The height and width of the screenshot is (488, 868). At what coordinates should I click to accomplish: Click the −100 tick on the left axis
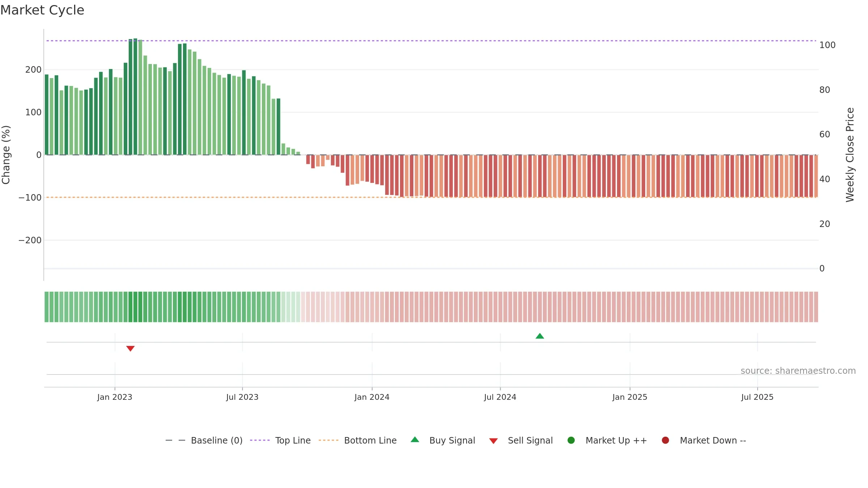coord(30,198)
